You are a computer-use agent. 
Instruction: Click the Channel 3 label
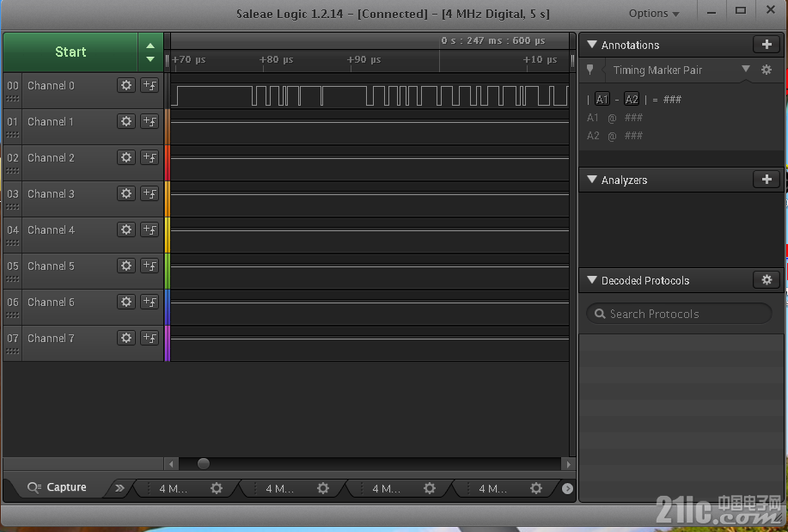tap(51, 193)
